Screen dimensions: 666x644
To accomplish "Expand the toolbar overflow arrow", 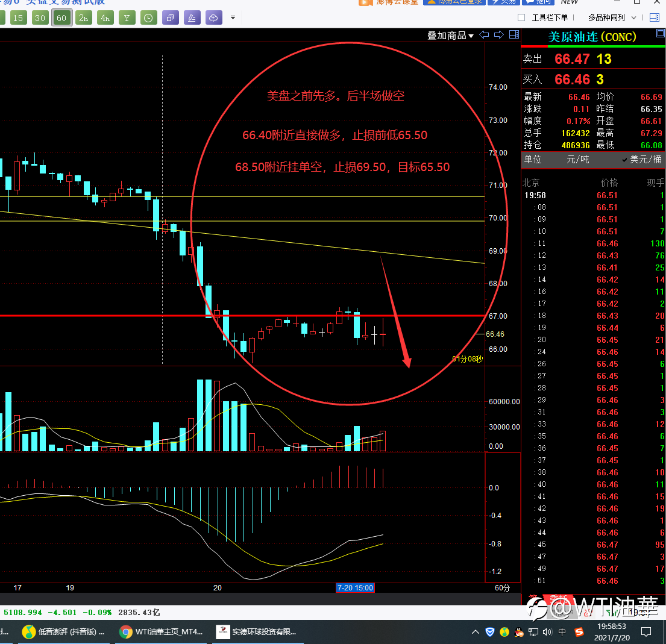I will 233,18.
